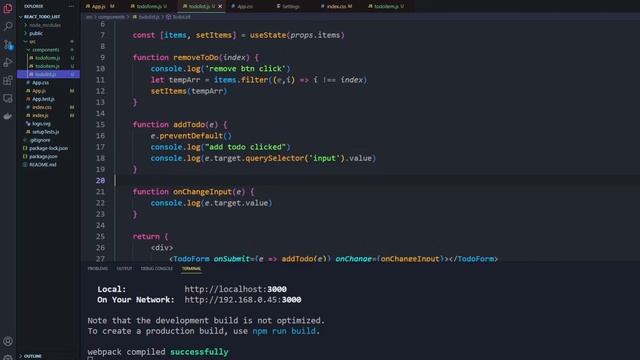The height and width of the screenshot is (360, 640).
Task: Open the Problems panel tab
Action: 98,269
